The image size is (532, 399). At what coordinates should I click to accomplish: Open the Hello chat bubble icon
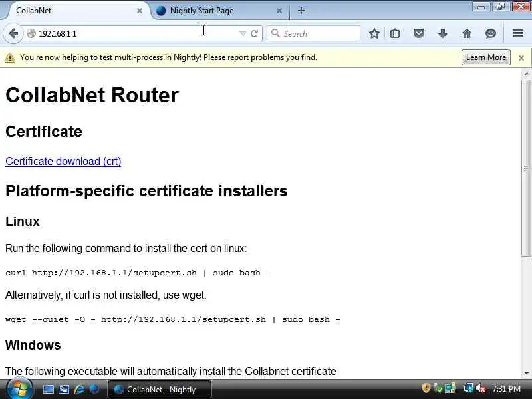click(x=491, y=33)
